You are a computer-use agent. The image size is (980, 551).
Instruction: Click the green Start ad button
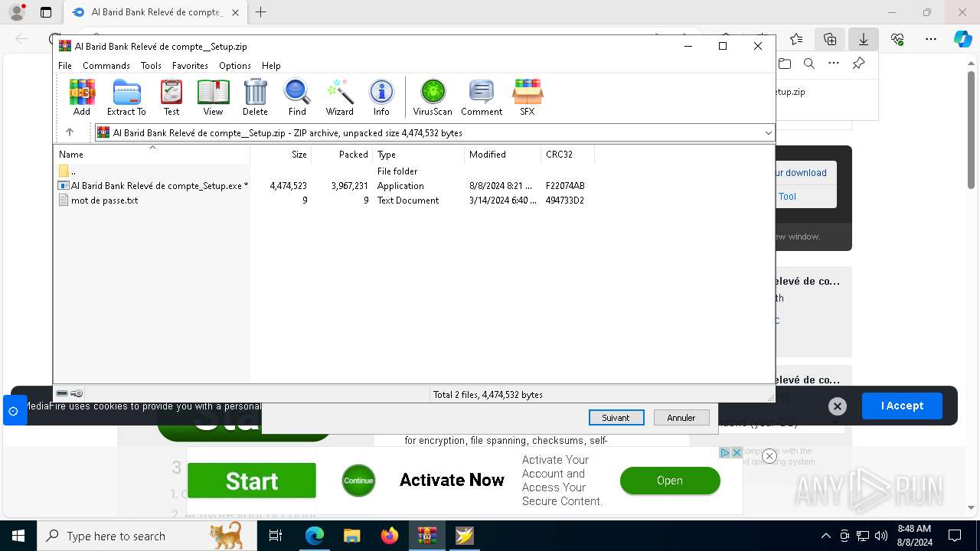point(251,481)
